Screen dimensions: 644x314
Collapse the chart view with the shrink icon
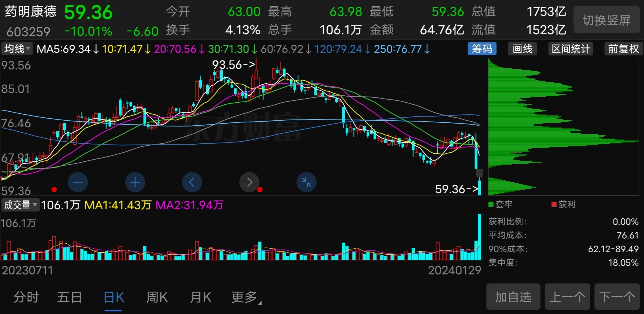point(306,182)
